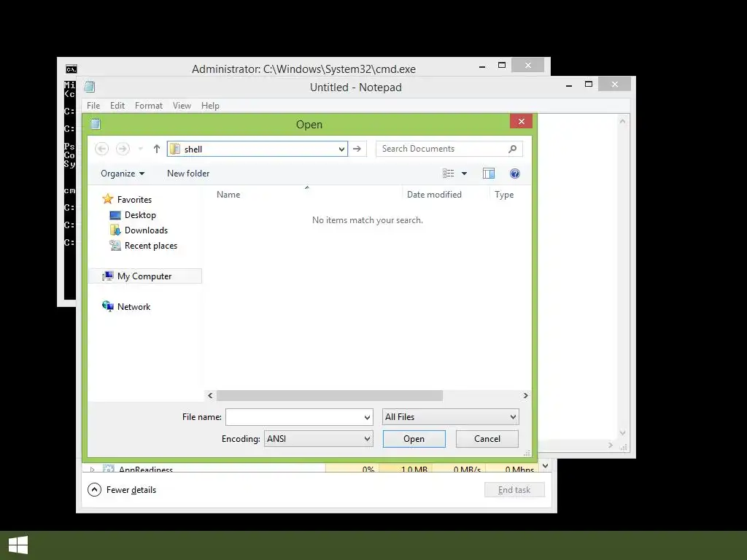Select Favorites star in navigation pane
This screenshot has width=747, height=560.
pos(108,199)
